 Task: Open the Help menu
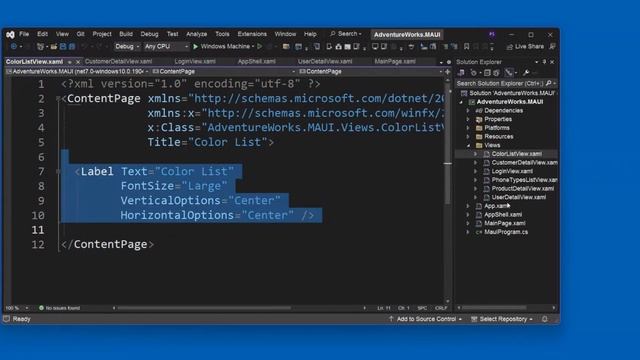click(x=310, y=34)
